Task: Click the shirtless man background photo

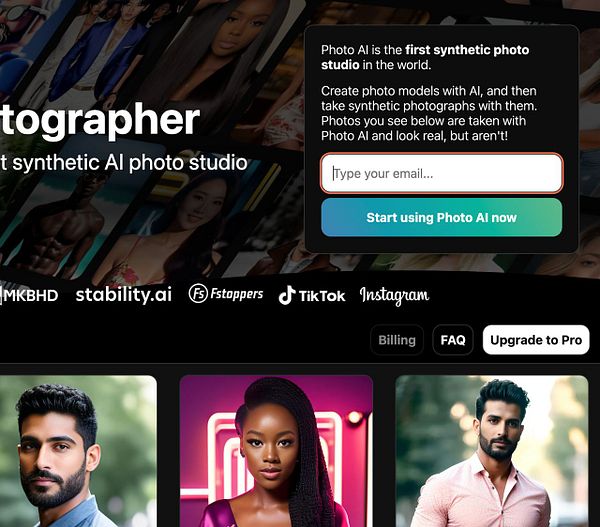Action: (x=57, y=226)
